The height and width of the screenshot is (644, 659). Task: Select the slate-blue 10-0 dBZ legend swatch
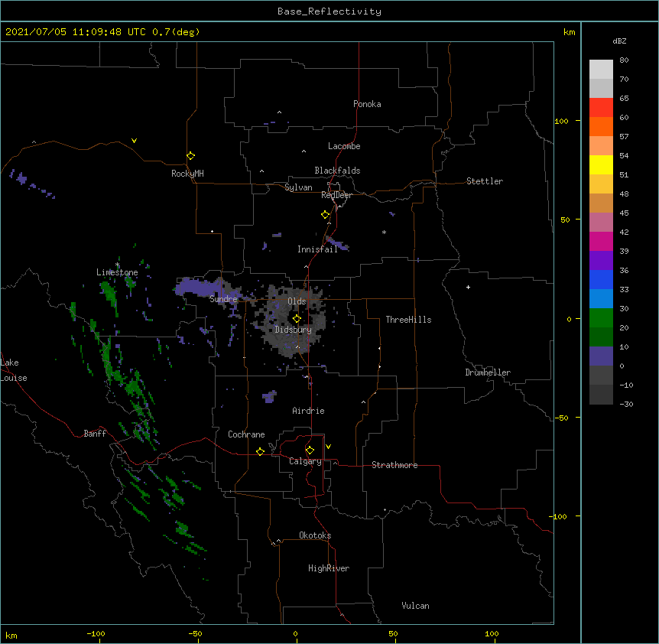pyautogui.click(x=601, y=356)
